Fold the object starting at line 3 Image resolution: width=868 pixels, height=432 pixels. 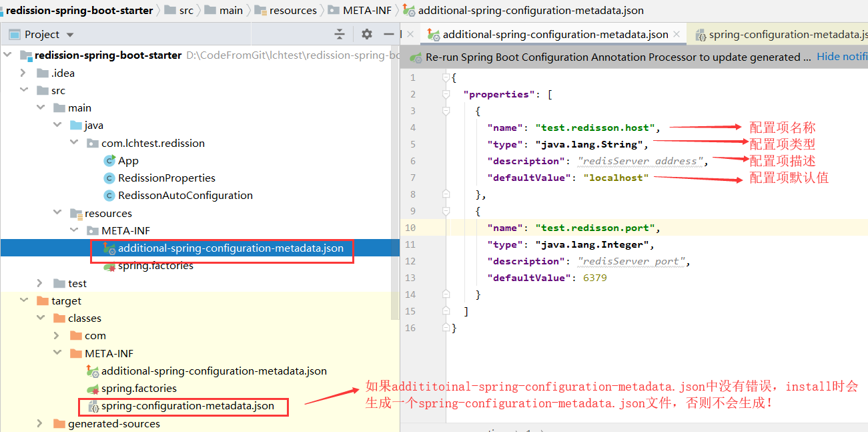coord(446,111)
